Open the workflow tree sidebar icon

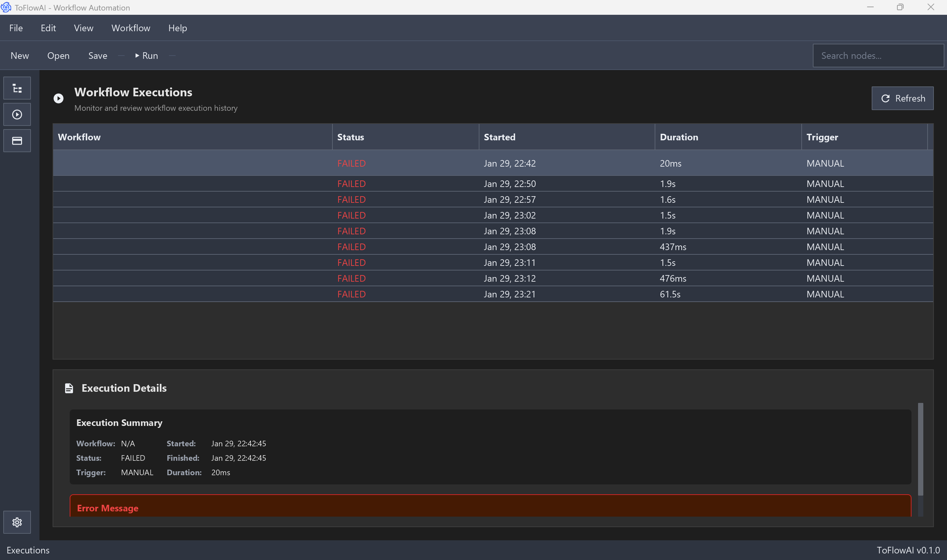[17, 88]
